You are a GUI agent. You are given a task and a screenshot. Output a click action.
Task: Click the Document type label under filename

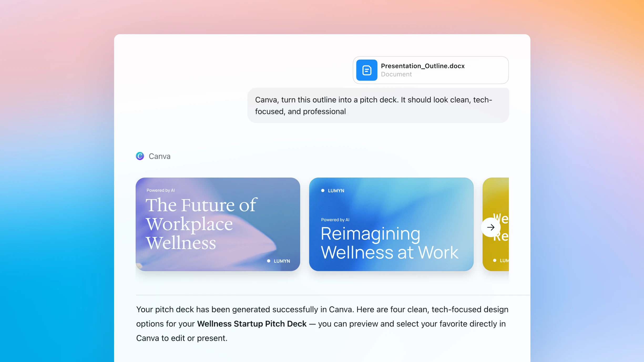coord(396,74)
